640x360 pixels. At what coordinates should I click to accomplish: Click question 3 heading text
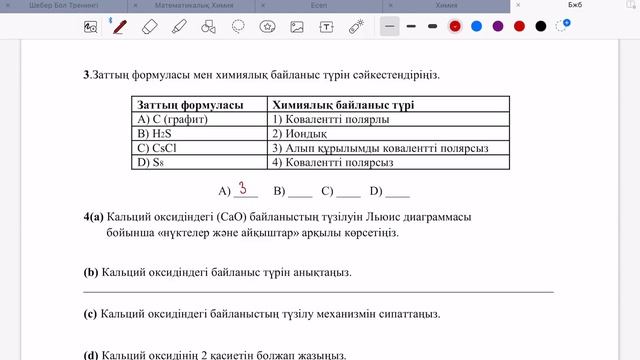click(262, 75)
